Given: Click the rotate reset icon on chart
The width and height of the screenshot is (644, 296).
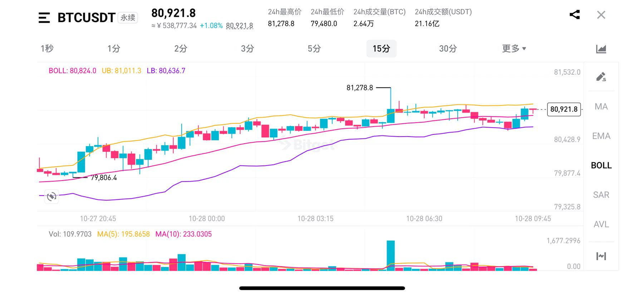Looking at the screenshot, I should pos(51,196).
